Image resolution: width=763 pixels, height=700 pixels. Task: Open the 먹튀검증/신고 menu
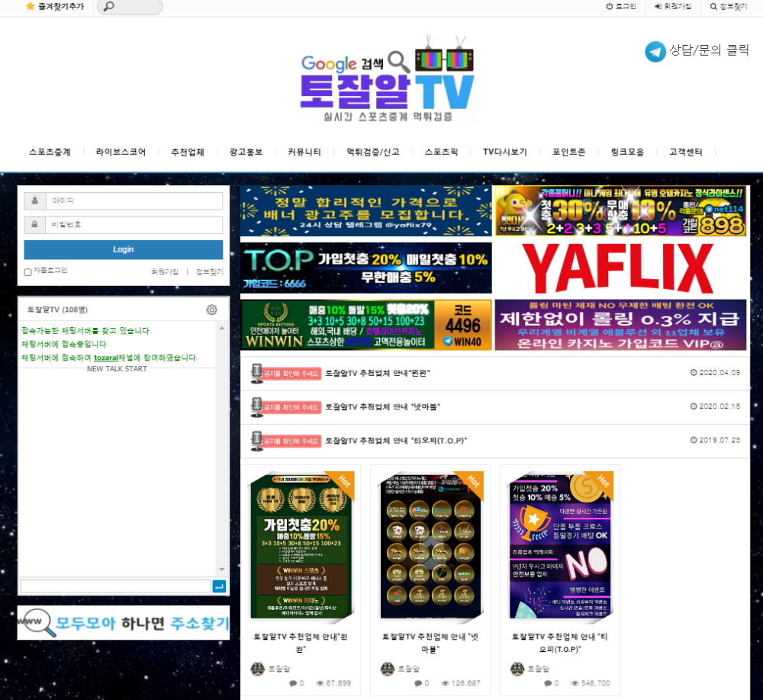pyautogui.click(x=373, y=152)
